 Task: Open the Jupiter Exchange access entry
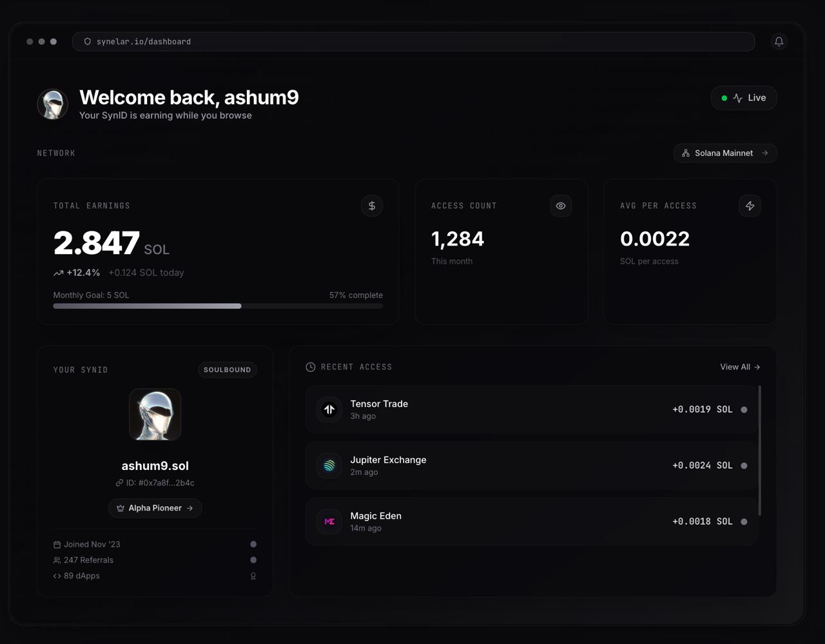point(531,465)
